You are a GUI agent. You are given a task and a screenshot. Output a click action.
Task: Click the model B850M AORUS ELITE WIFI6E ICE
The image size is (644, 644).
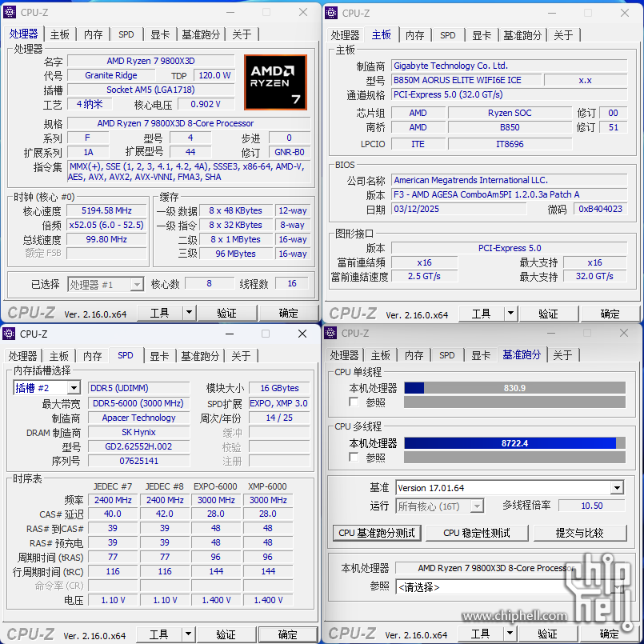(x=466, y=80)
